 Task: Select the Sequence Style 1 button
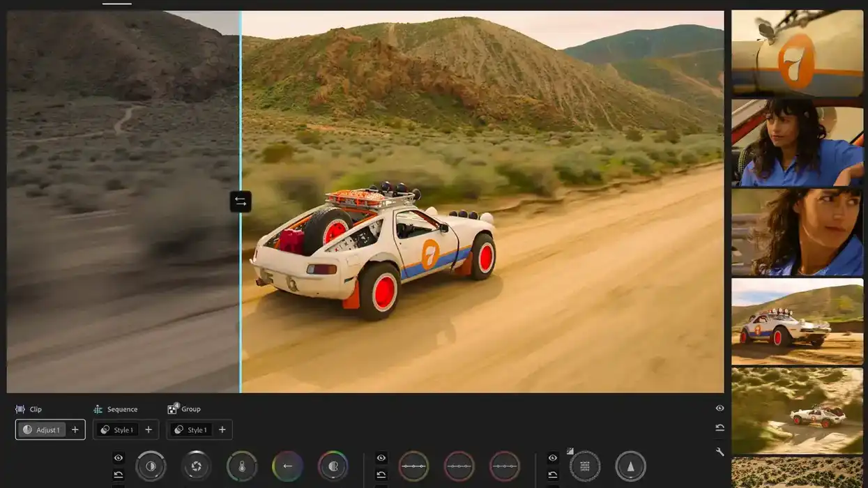tap(116, 429)
